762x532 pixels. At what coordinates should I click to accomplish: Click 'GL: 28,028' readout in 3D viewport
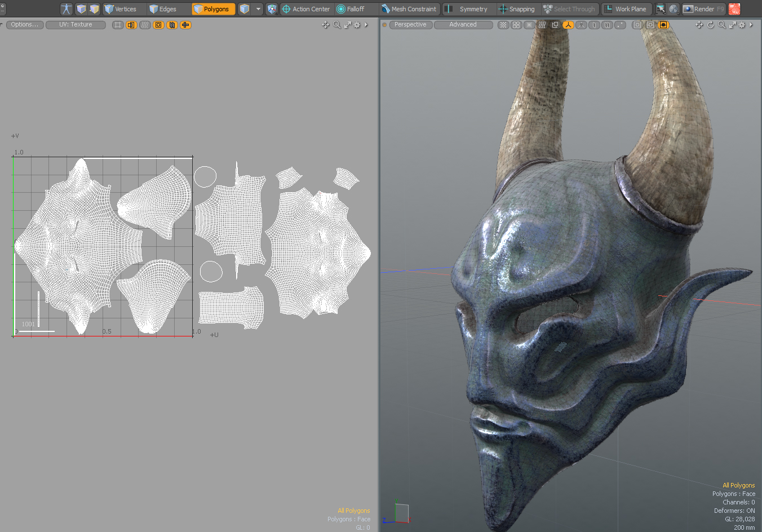[740, 519]
